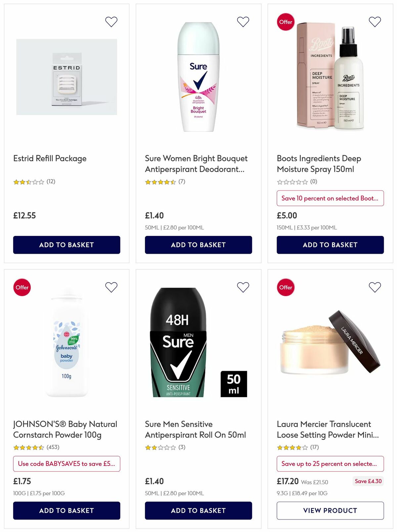Click View Product for Laura Mercier powder
This screenshot has width=397, height=532.
coord(330,511)
